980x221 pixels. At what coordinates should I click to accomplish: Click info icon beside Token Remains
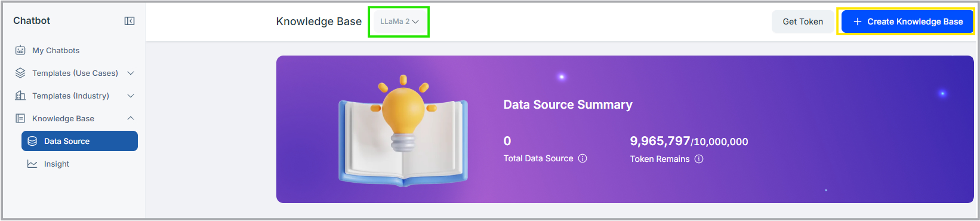[x=699, y=159]
